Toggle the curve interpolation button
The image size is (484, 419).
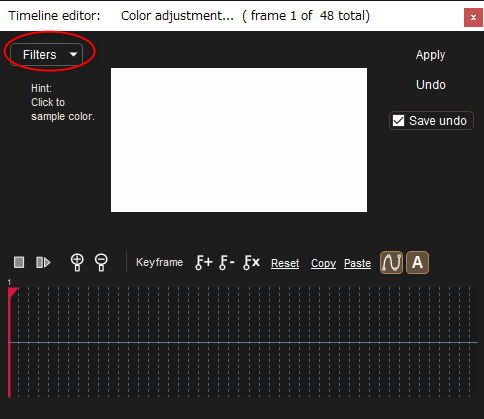pos(391,263)
